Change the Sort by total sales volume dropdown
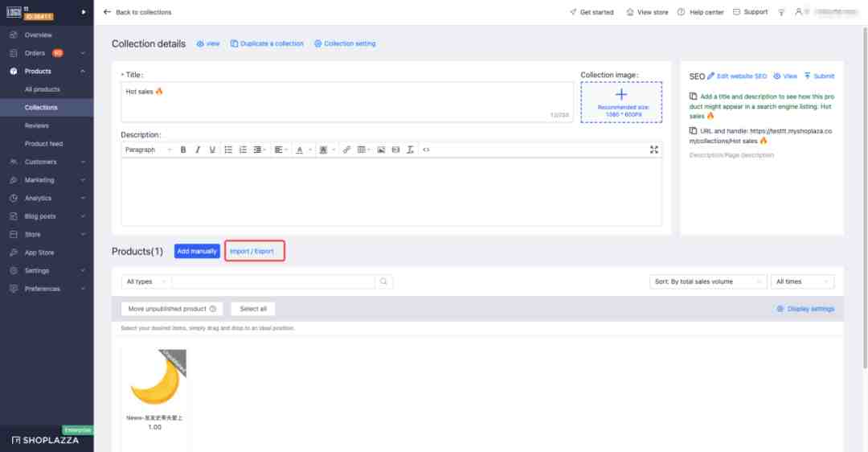Viewport: 868px width, 452px height. 708,281
